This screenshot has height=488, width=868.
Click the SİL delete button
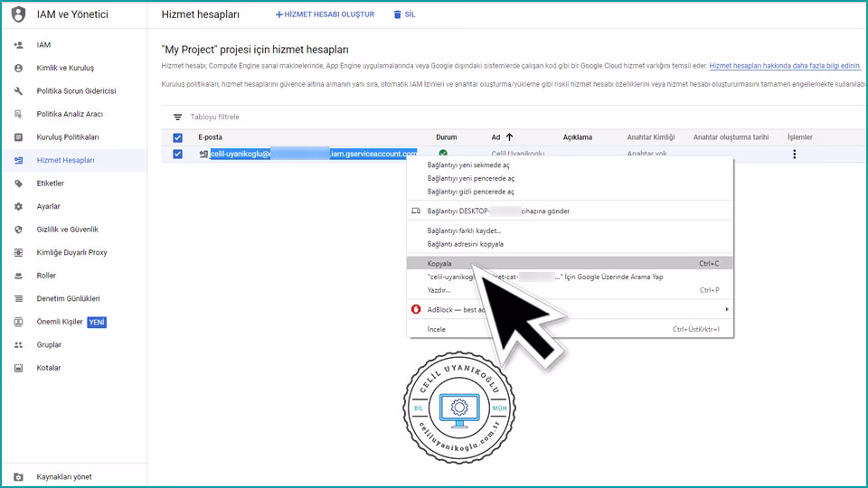[x=405, y=14]
